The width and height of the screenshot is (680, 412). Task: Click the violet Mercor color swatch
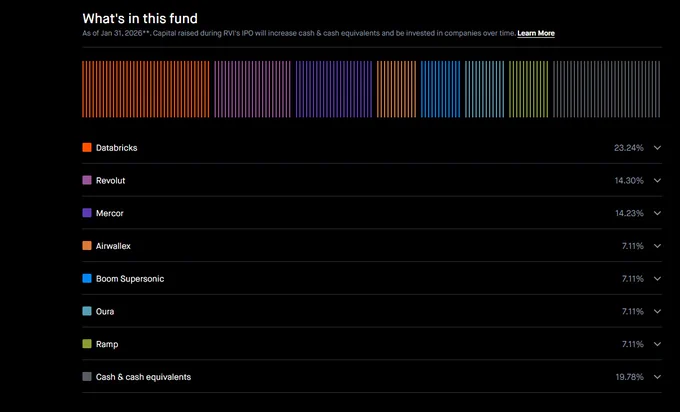[87, 213]
